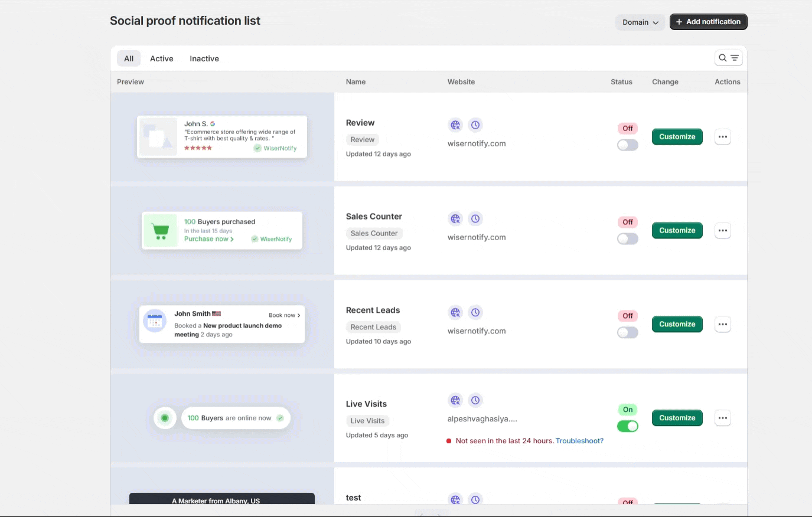
Task: Click the Preview column header
Action: point(131,82)
